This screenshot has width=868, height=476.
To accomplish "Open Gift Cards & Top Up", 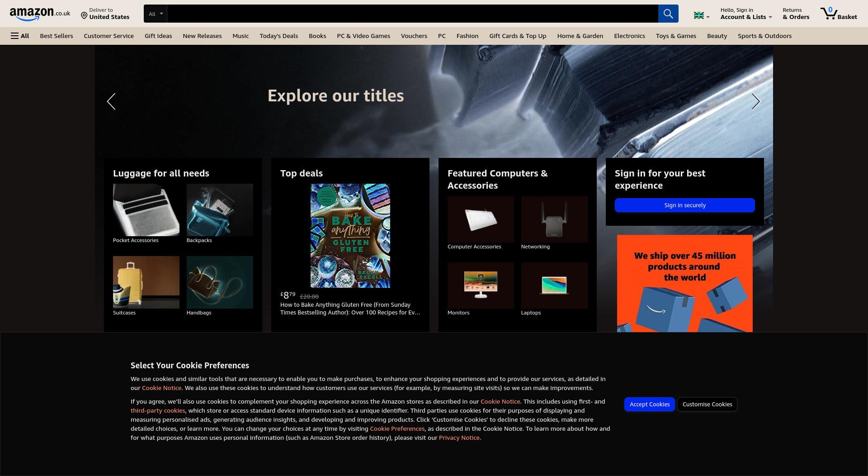I will (518, 36).
